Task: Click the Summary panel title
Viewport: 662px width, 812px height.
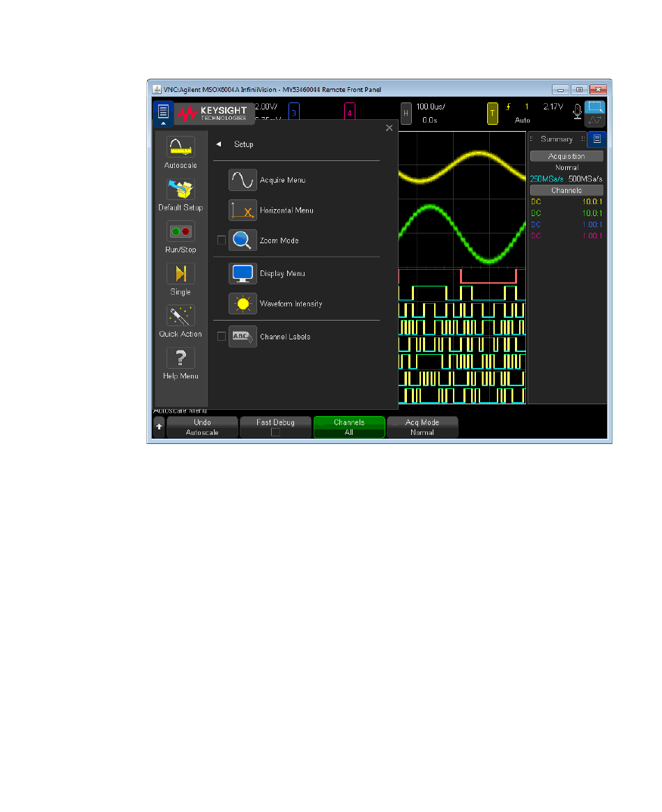Action: 557,139
